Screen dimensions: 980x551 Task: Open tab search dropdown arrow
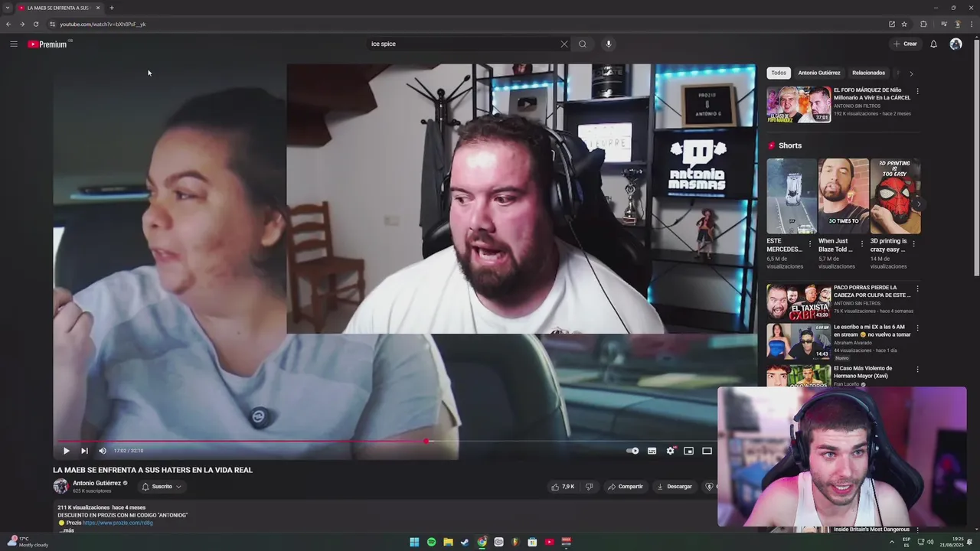pyautogui.click(x=7, y=8)
